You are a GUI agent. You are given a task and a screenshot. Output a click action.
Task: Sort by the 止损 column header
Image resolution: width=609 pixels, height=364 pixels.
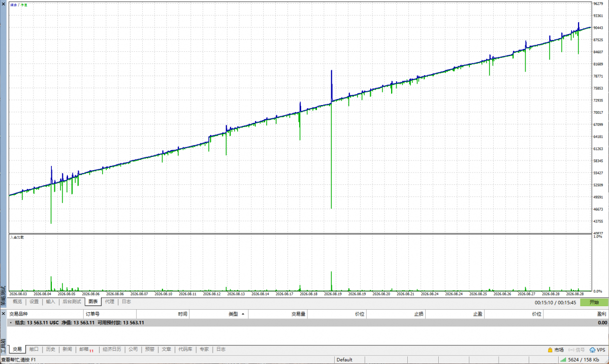pos(396,314)
